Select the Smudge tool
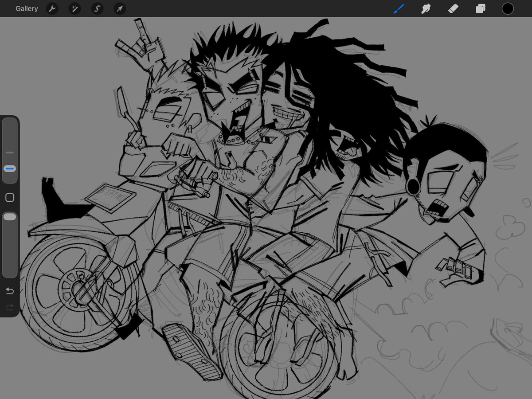This screenshot has height=399, width=532. 426,8
